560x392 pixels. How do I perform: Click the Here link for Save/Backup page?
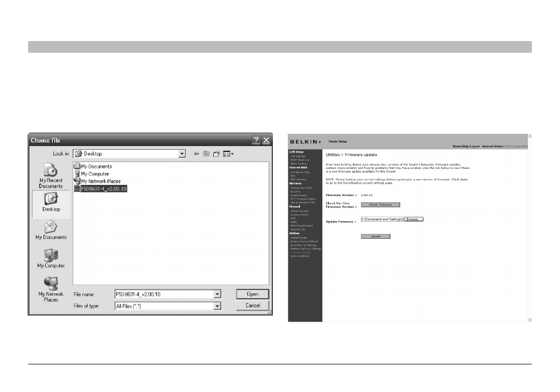pos(464,180)
